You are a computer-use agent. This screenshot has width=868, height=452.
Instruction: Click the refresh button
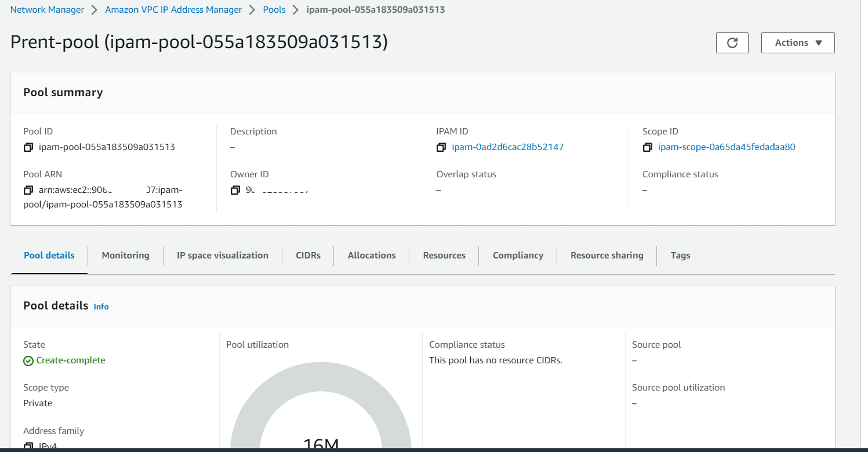(x=732, y=43)
